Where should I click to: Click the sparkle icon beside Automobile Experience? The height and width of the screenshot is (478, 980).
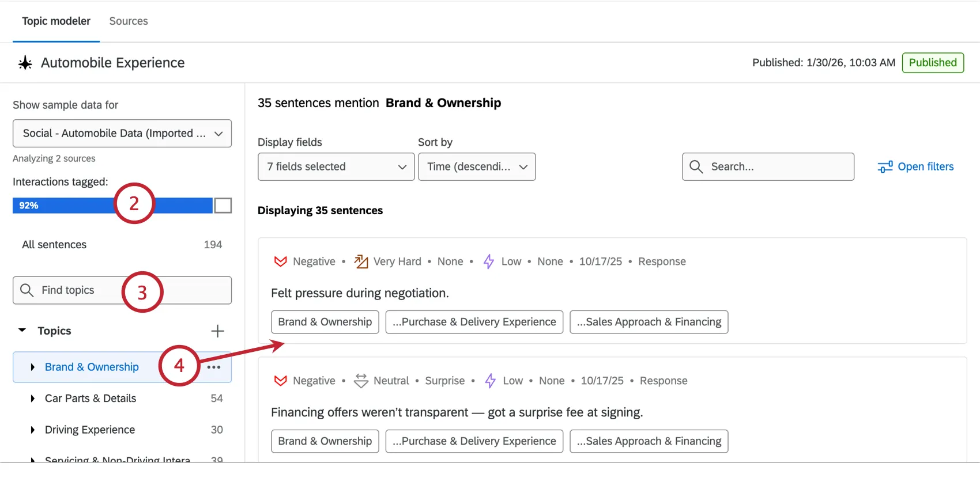(25, 63)
